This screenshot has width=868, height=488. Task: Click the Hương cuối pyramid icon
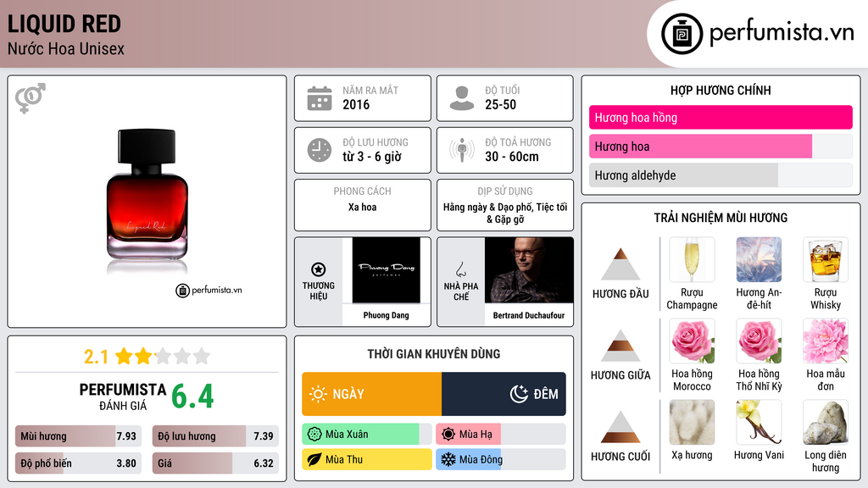tap(620, 427)
